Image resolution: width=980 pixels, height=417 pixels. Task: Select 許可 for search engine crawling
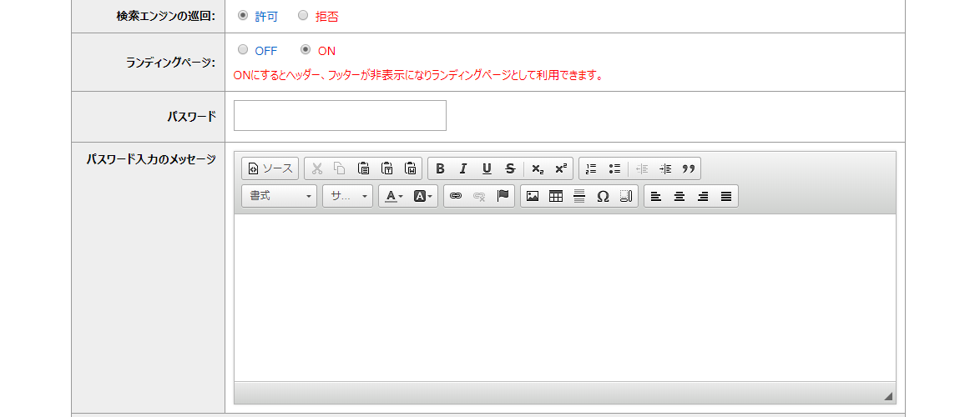pyautogui.click(x=243, y=16)
